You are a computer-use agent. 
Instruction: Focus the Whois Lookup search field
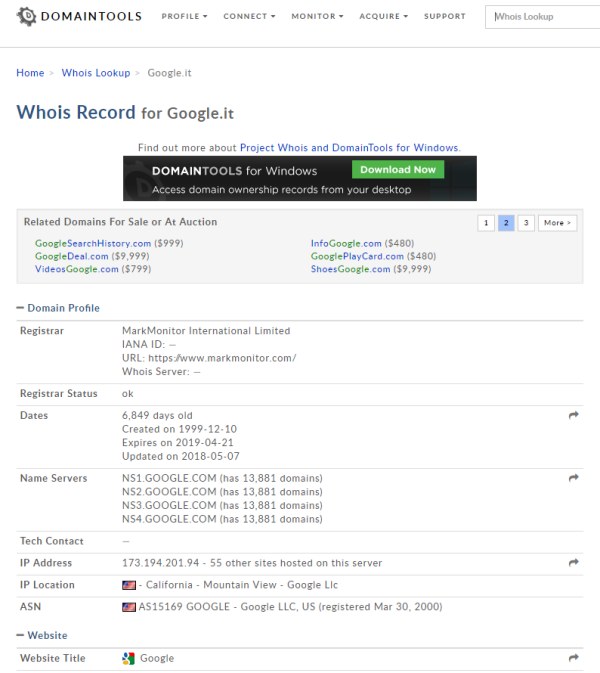click(545, 17)
